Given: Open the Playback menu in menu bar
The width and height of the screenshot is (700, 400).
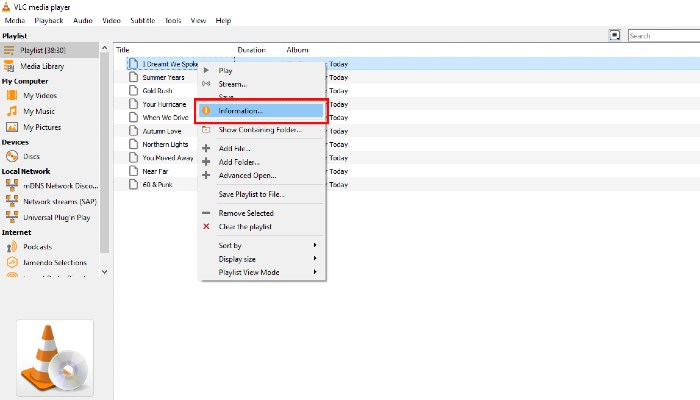Looking at the screenshot, I should [x=48, y=20].
